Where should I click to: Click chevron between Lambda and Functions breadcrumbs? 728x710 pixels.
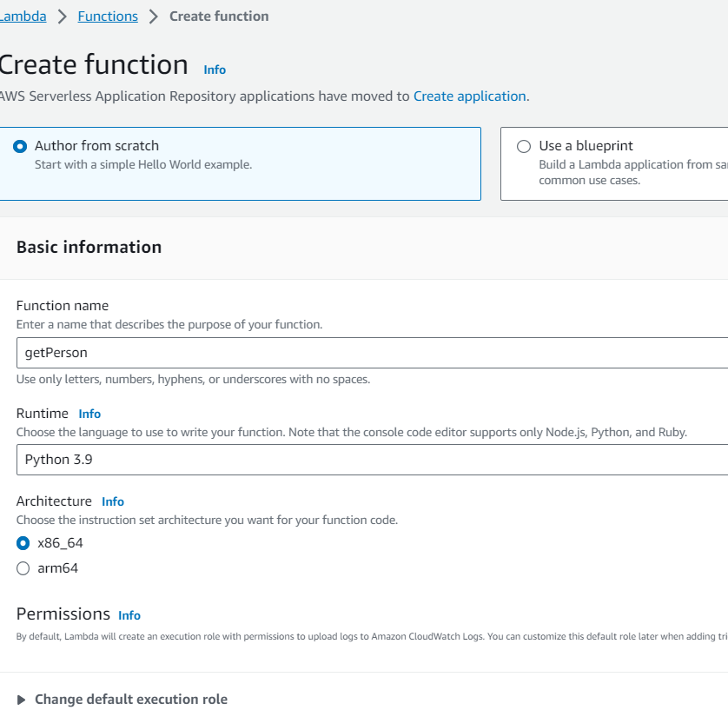coord(63,16)
